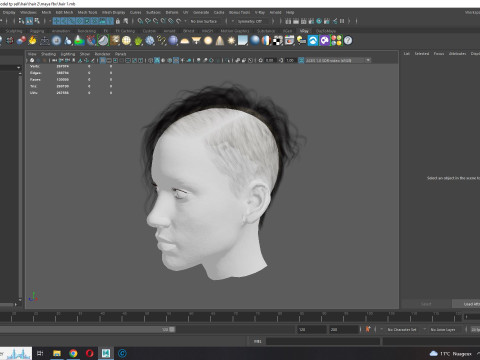This screenshot has height=360, width=480.
Task: Click the V-Ray spot light cone icon
Action: point(220,41)
